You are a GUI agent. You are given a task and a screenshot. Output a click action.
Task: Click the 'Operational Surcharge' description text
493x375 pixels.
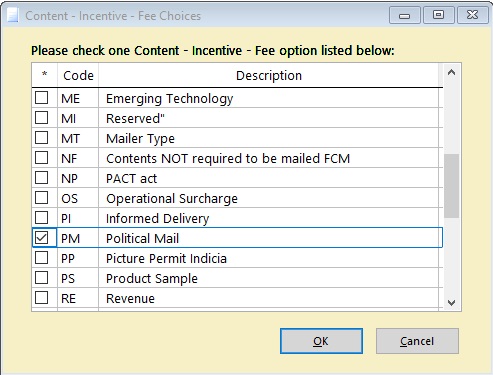(x=172, y=199)
